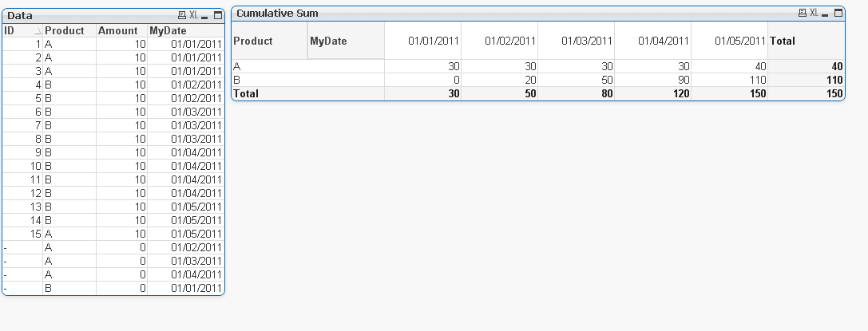The height and width of the screenshot is (331, 868).
Task: Select ID 10 cell in Data table
Action: pos(22,166)
